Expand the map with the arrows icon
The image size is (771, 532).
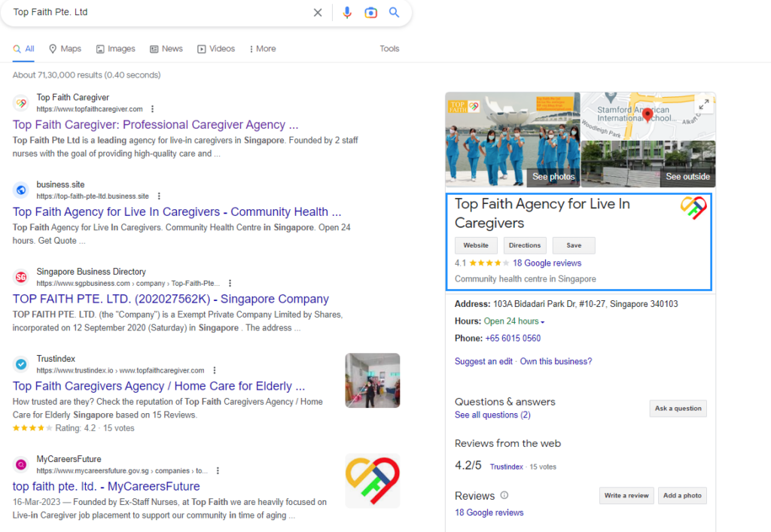click(704, 105)
